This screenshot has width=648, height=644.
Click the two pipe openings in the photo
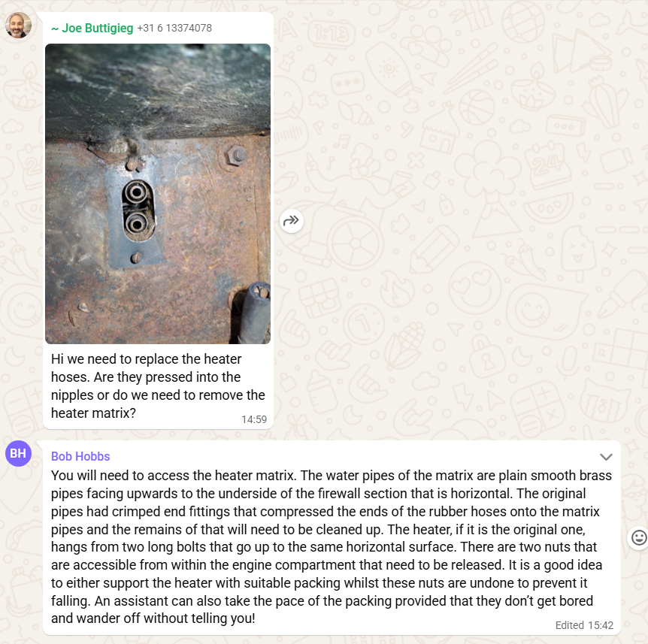(x=138, y=210)
